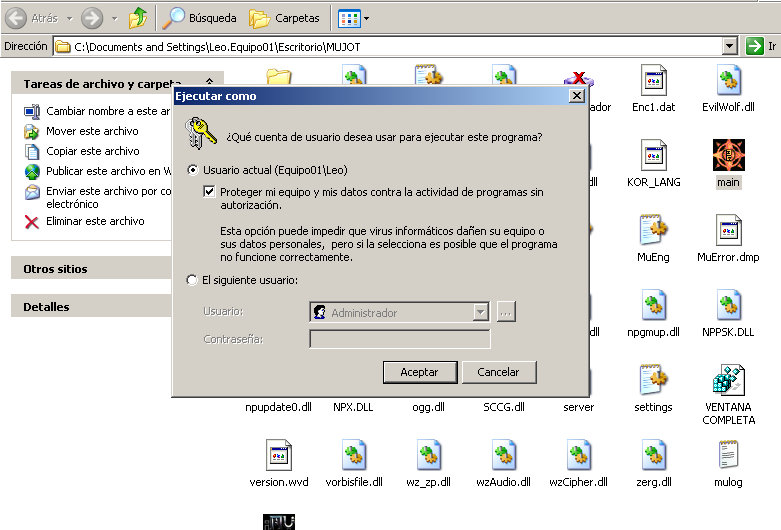
Task: Select the NPPSK.DLL file icon
Action: [x=729, y=305]
